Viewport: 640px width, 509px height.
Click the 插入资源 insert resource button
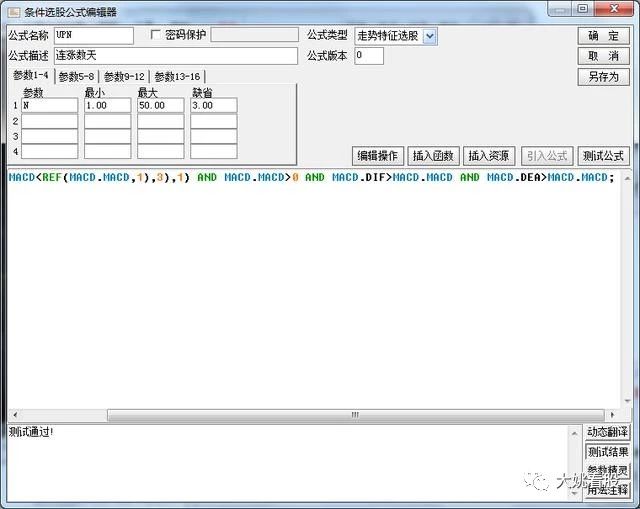point(489,156)
